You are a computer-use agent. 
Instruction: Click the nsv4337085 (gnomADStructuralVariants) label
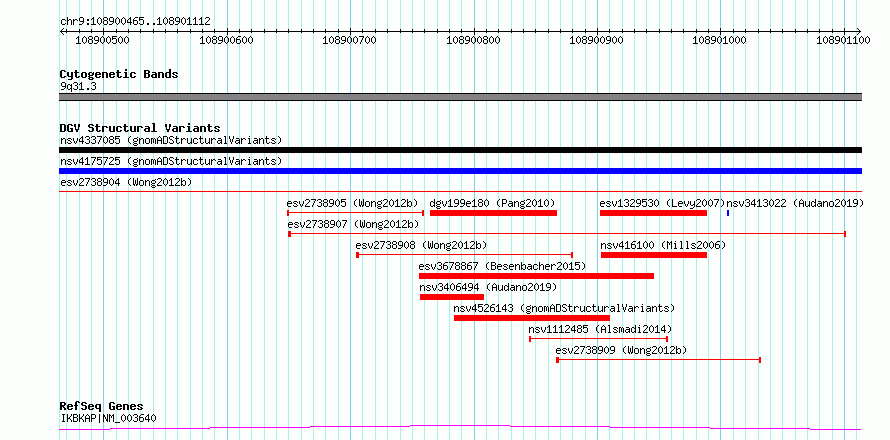pos(171,140)
